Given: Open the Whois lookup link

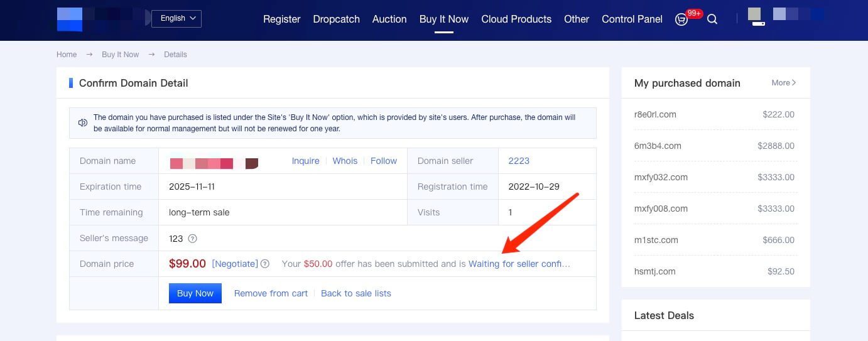Looking at the screenshot, I should pos(345,161).
